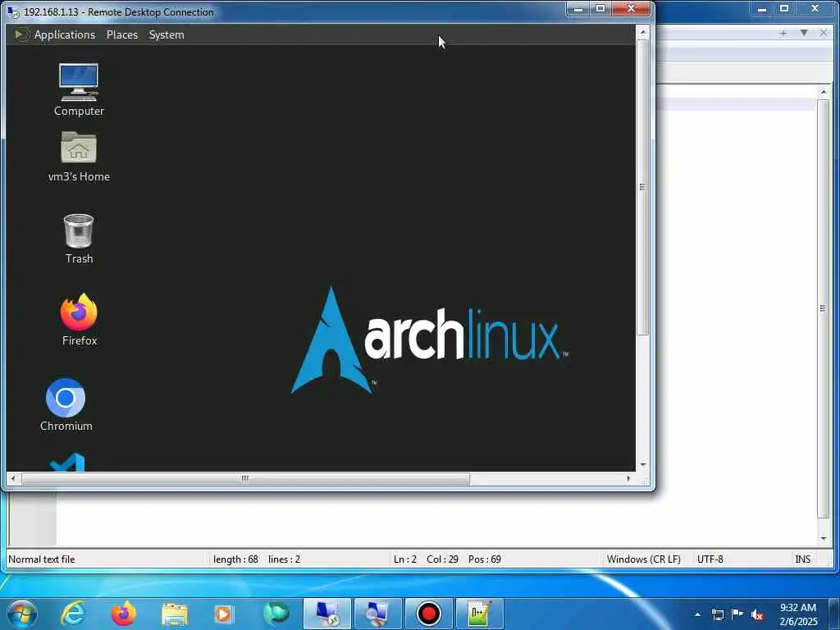This screenshot has width=840, height=630.
Task: Open vm3's Home folder icon
Action: (x=79, y=157)
